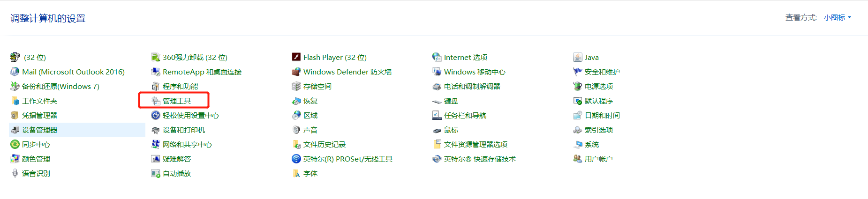
Task: Click the Java coffee cup icon
Action: (x=578, y=57)
